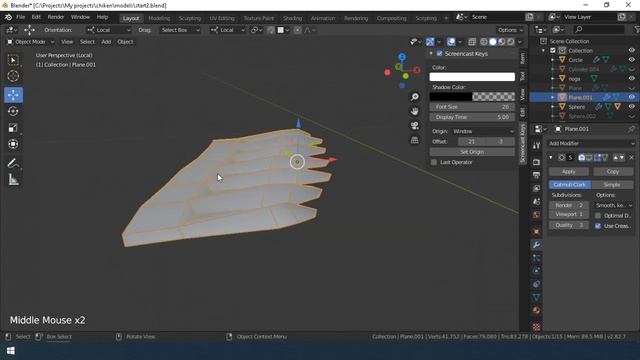Open Texture properties checker tab

(536, 327)
